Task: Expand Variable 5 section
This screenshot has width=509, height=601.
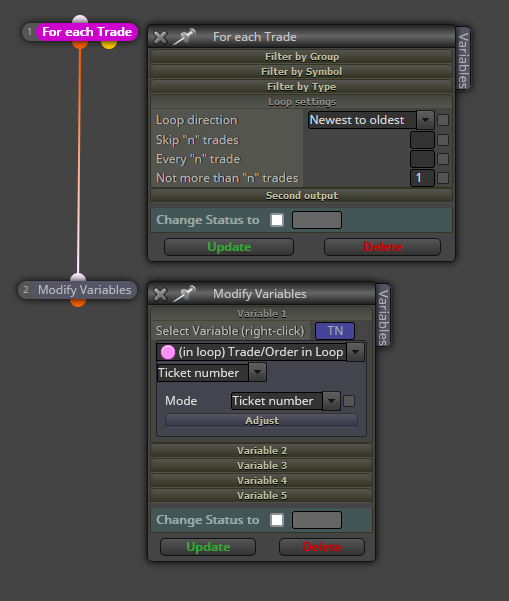Action: point(261,495)
